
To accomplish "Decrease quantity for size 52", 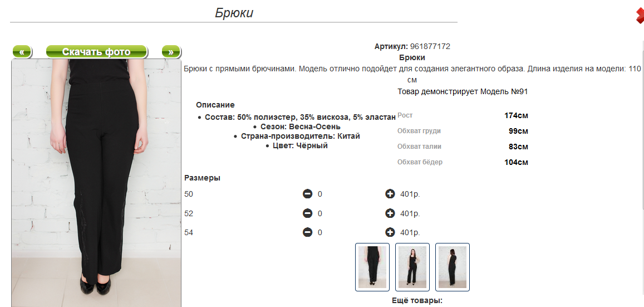I will tap(307, 213).
